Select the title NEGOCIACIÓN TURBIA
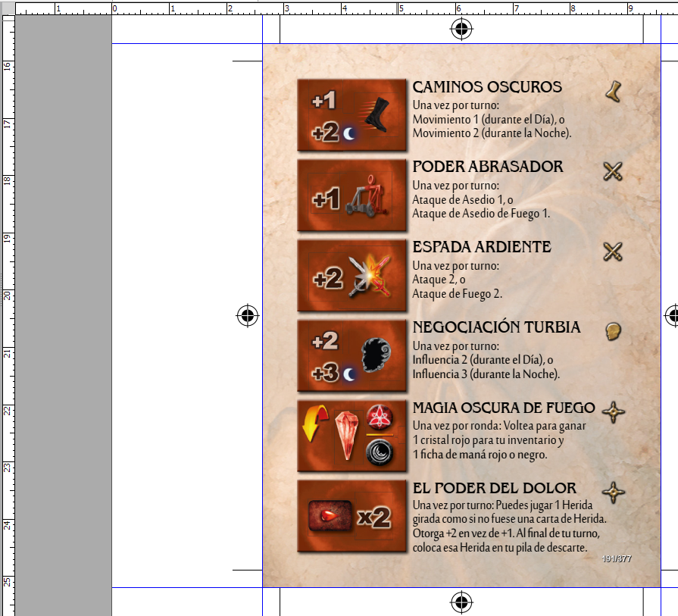The height and width of the screenshot is (616, 678). pyautogui.click(x=496, y=327)
